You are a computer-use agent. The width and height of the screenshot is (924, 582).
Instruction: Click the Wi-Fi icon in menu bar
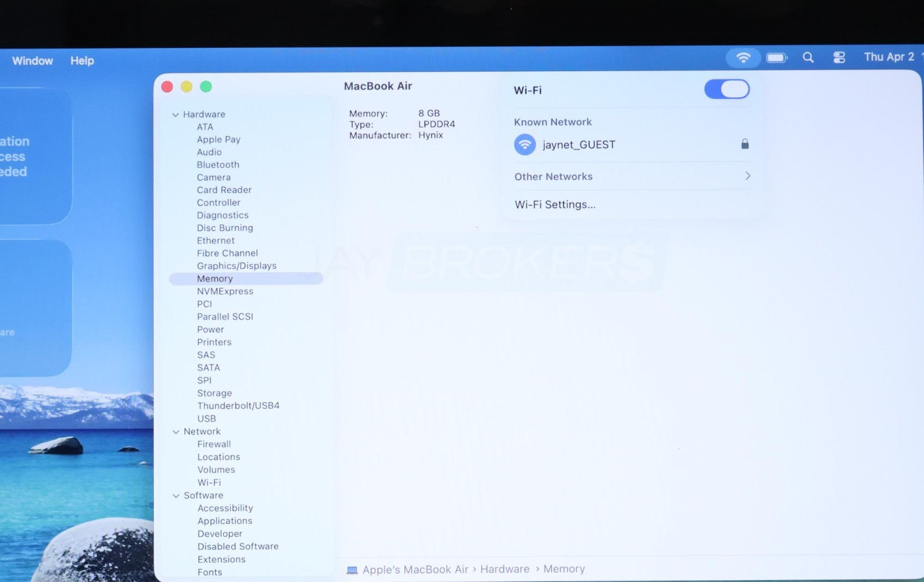pos(743,58)
